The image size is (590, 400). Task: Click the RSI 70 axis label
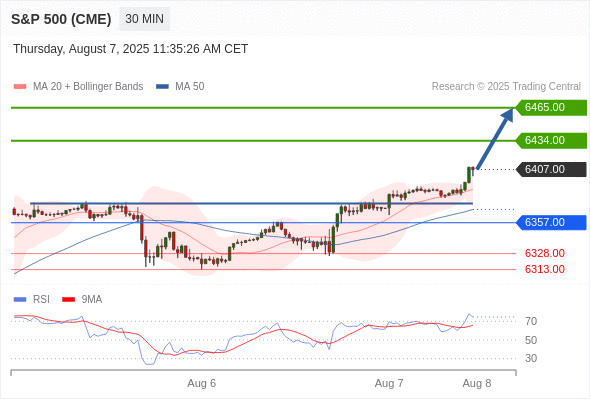point(531,321)
